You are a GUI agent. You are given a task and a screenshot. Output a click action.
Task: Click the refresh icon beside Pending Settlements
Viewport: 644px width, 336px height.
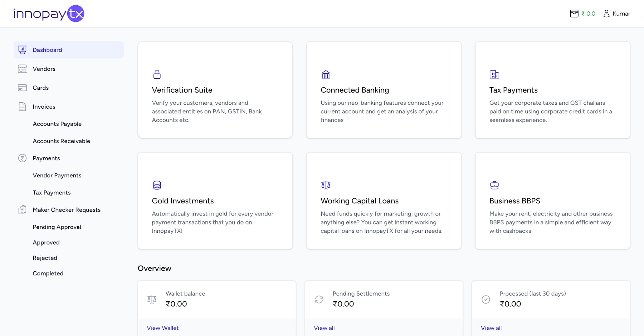pyautogui.click(x=319, y=300)
